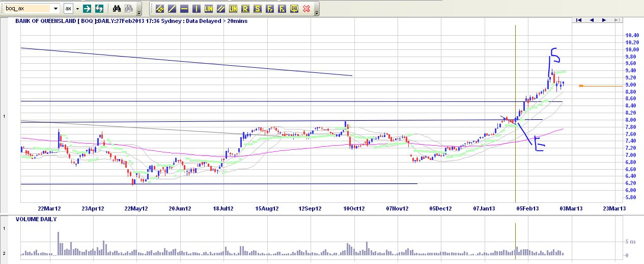Click the greyed binoculars find-next icon
The image size is (644, 264).
pos(129,9)
